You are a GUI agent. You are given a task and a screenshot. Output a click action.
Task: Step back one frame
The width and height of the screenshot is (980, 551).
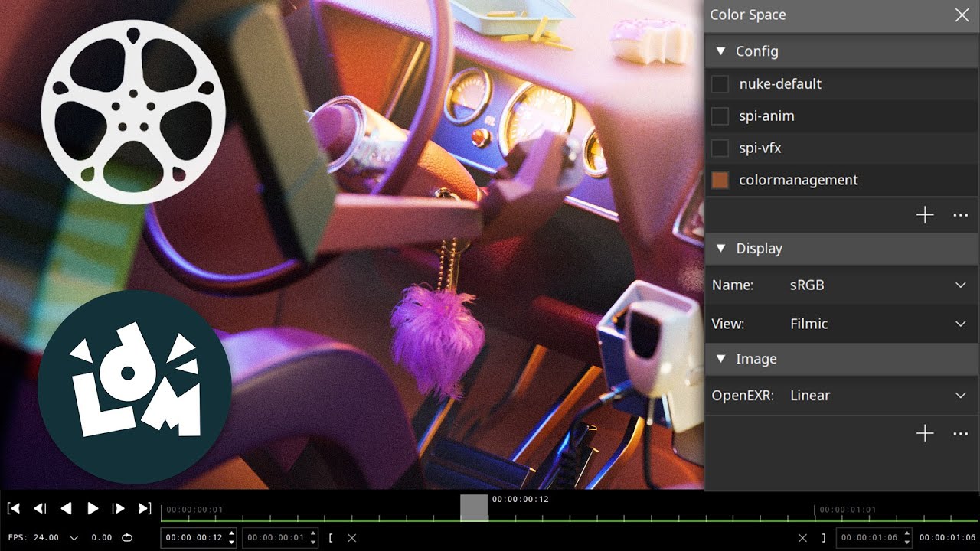tap(41, 508)
